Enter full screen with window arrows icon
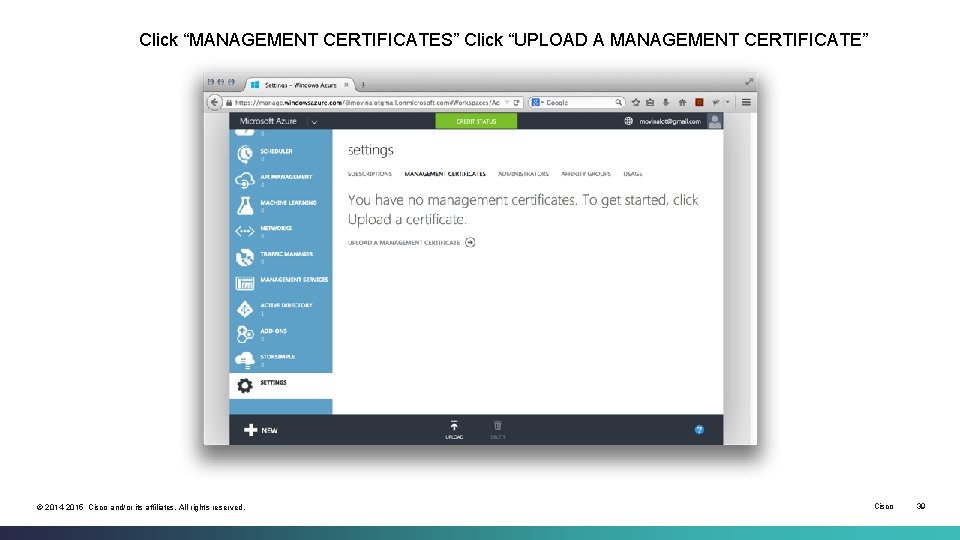960x540 pixels. point(749,81)
